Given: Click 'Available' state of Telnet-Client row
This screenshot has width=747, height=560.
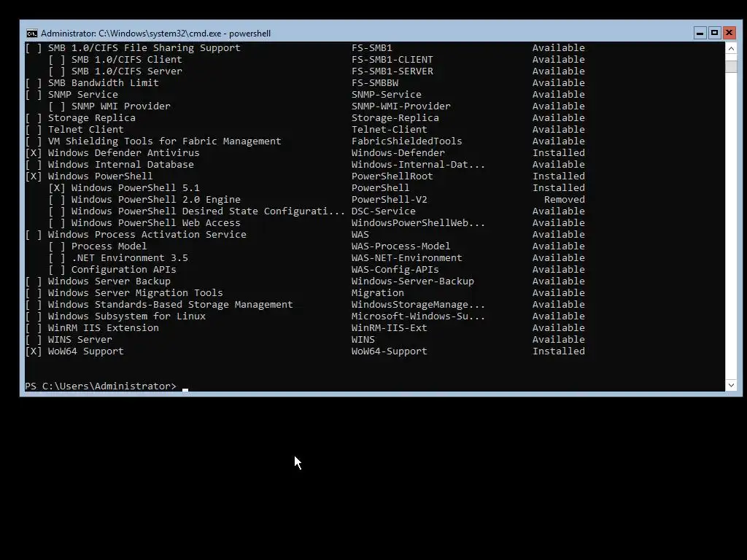Looking at the screenshot, I should point(559,130).
